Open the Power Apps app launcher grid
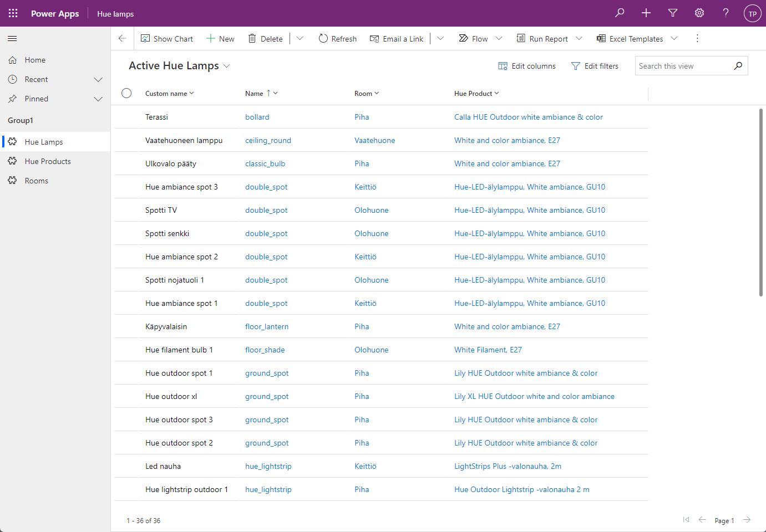This screenshot has height=532, width=766. click(13, 13)
